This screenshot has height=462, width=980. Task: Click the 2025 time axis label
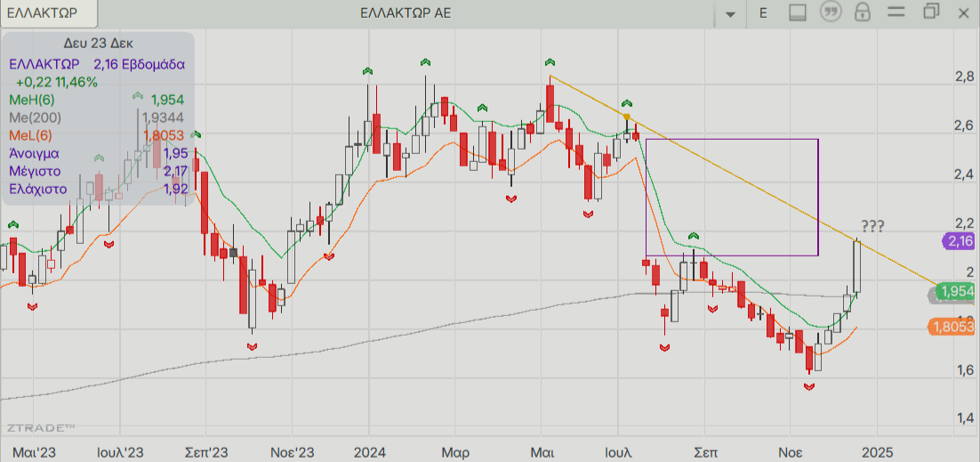tap(876, 452)
